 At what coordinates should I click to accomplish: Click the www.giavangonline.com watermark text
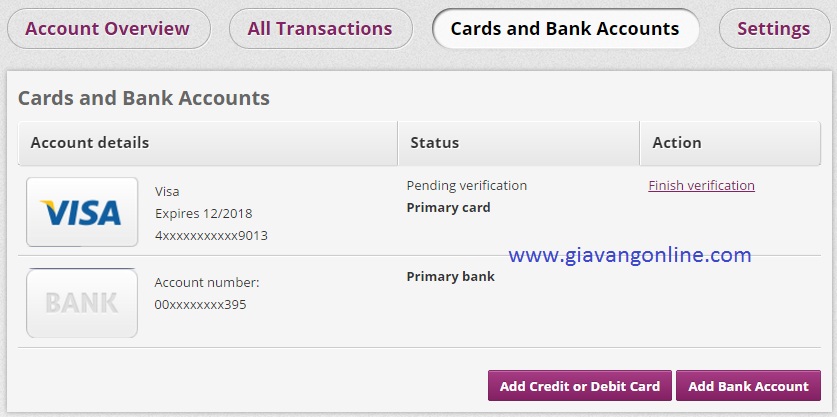tap(630, 255)
